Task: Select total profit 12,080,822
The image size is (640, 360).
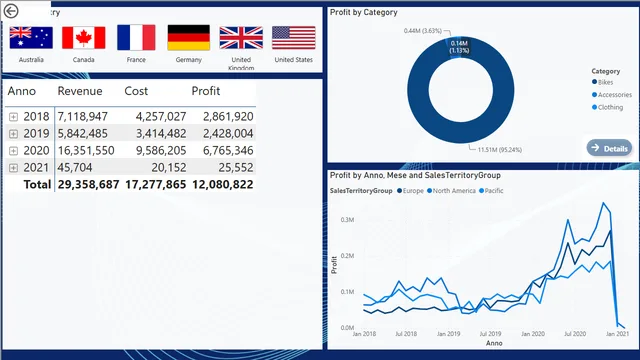Action: click(x=222, y=184)
